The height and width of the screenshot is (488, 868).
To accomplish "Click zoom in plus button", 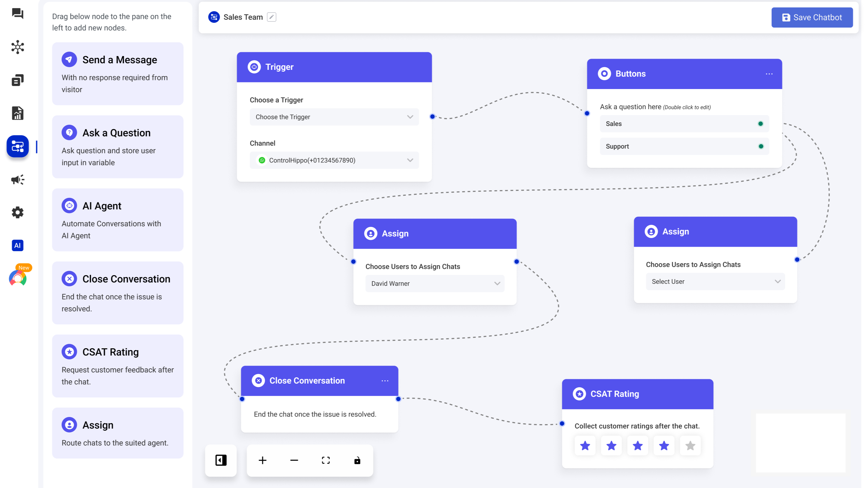I will 262,460.
